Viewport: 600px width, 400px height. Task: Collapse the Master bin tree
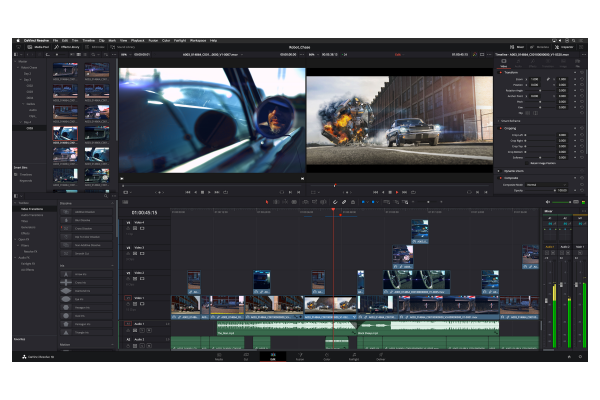[15, 61]
